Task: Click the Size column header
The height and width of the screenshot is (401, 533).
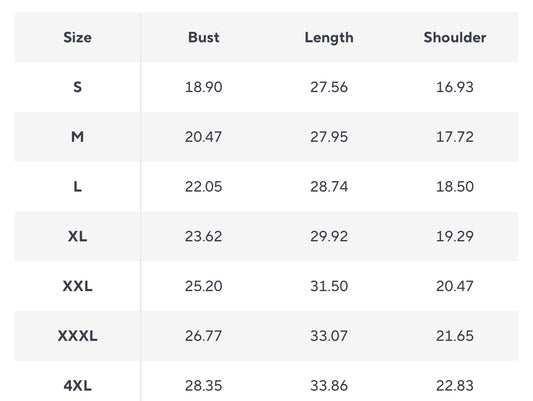Action: click(x=78, y=37)
